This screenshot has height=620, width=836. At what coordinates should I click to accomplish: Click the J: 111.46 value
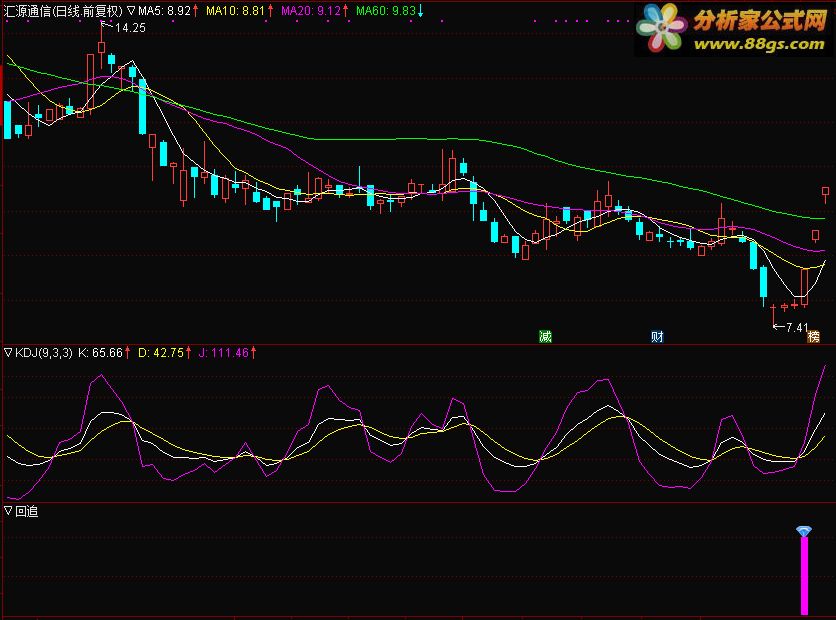click(x=223, y=352)
